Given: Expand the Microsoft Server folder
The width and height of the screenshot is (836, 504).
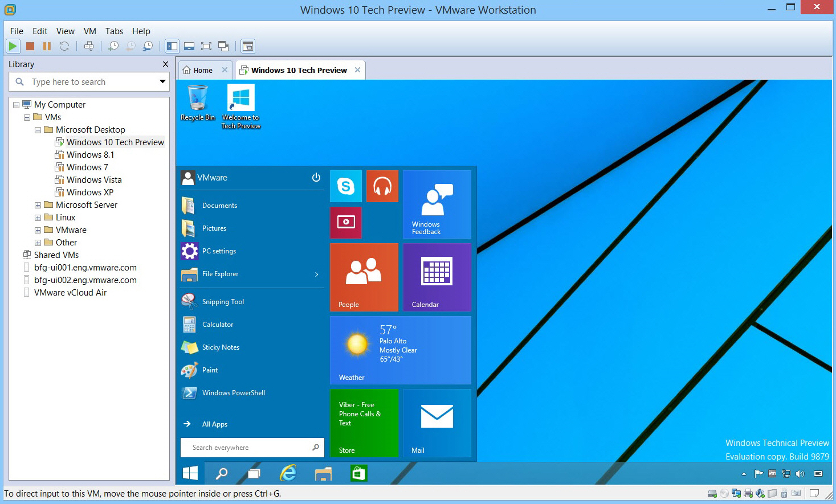Looking at the screenshot, I should coord(38,204).
